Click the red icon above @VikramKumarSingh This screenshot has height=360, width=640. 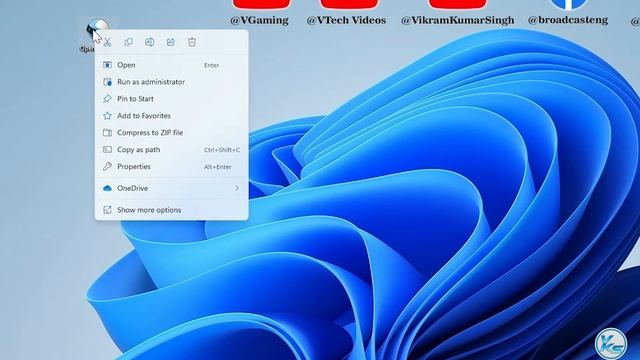[458, 4]
